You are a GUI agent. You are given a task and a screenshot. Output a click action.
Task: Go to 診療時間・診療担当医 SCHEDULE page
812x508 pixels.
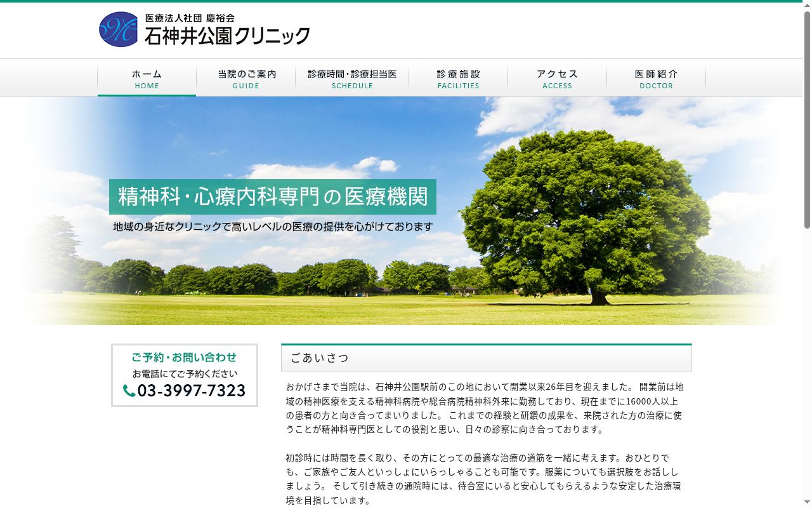coord(352,78)
